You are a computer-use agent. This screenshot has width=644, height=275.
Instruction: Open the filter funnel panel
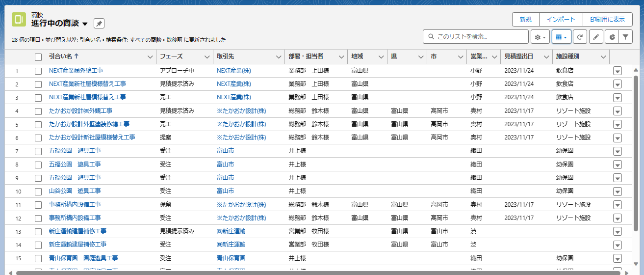[x=625, y=37]
